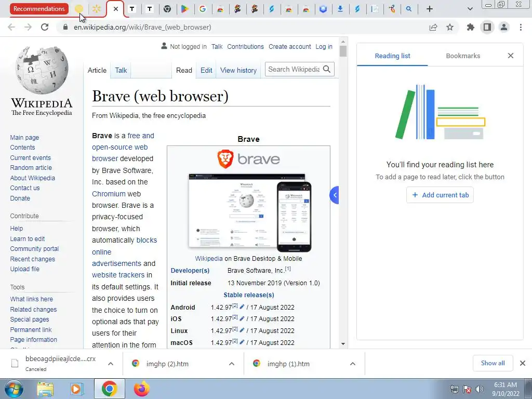
Task: Open the Talk page tab
Action: point(121,70)
